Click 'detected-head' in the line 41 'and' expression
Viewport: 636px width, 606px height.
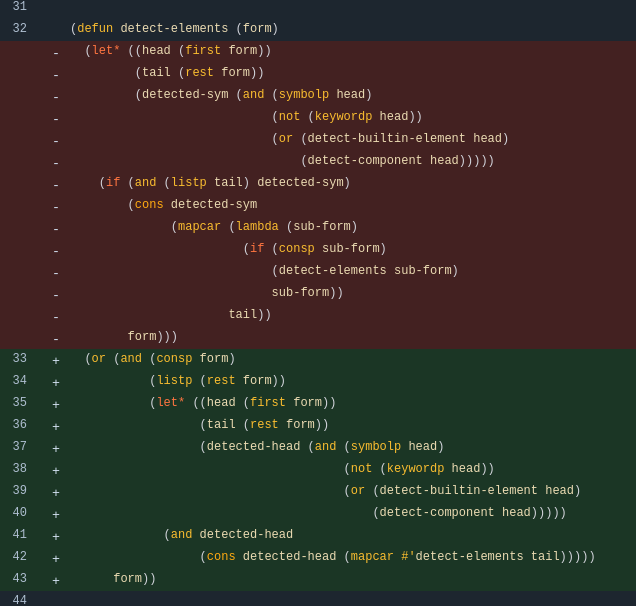pos(246,535)
